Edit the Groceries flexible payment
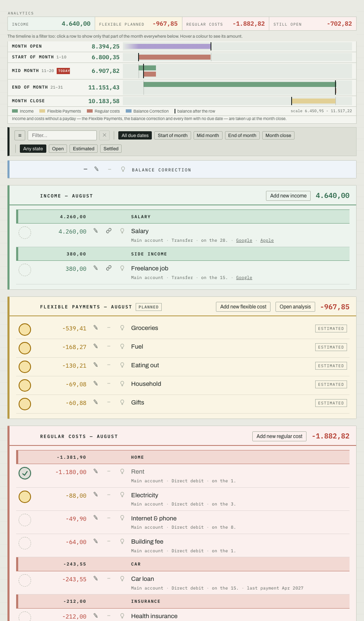Image resolution: width=364 pixels, height=621 pixels. point(96,327)
